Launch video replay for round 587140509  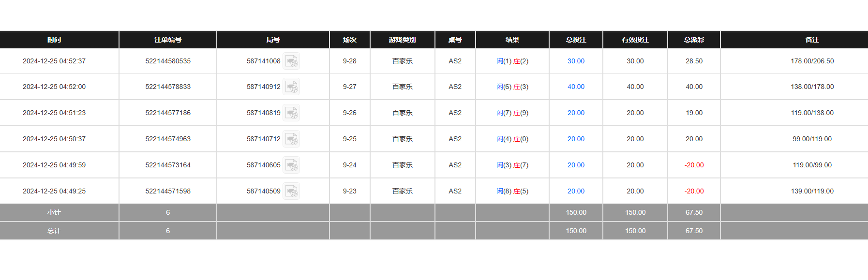pos(291,192)
